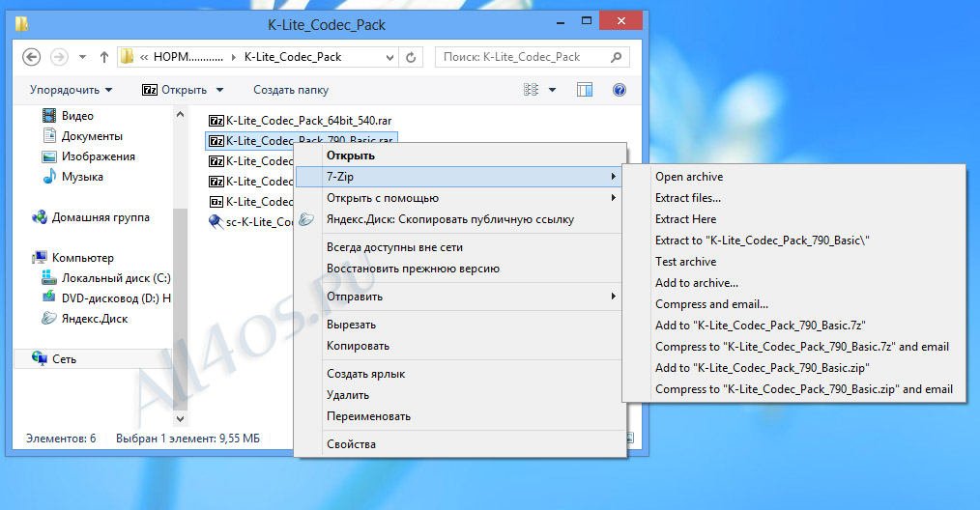Screen dimensions: 980x510
Task: Expand the address bar history dropdown
Action: point(390,58)
